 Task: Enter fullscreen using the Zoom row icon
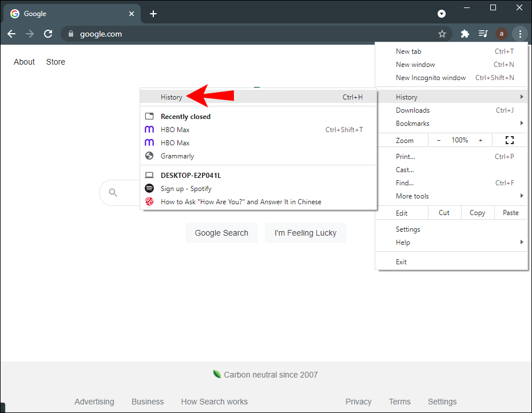coord(510,140)
